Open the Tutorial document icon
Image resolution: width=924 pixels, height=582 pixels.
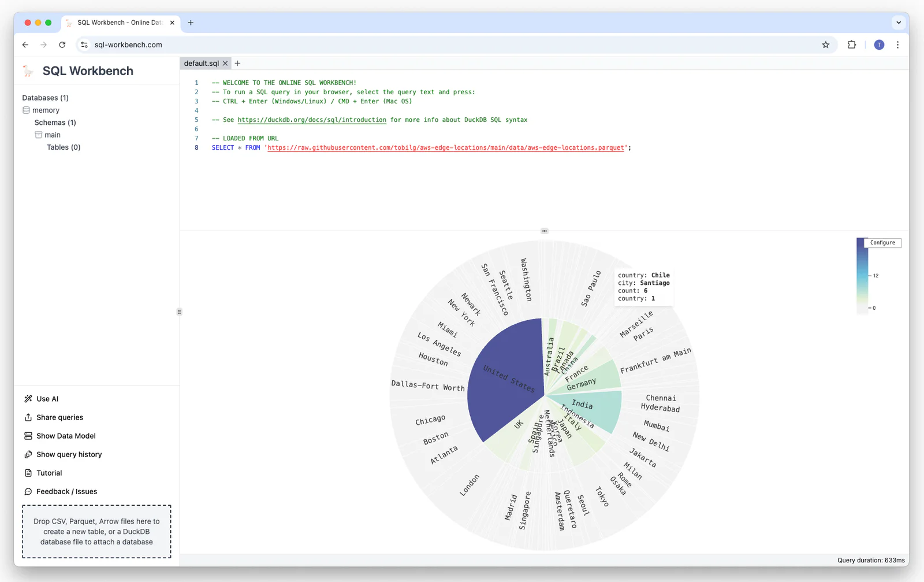click(x=28, y=473)
